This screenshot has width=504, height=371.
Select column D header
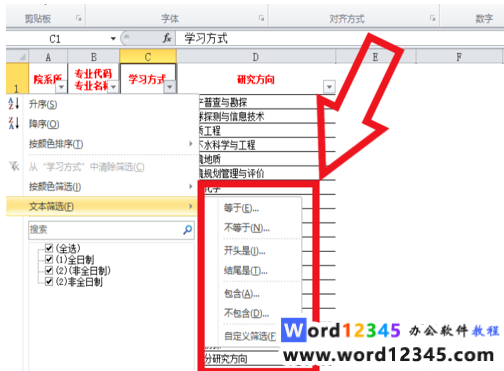point(256,57)
